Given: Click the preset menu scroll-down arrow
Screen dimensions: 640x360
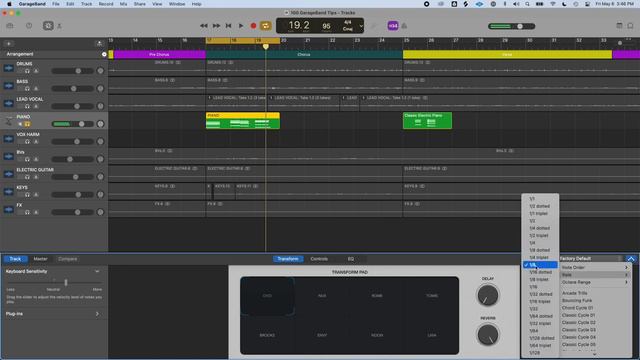Looking at the screenshot, I should pyautogui.click(x=594, y=353).
